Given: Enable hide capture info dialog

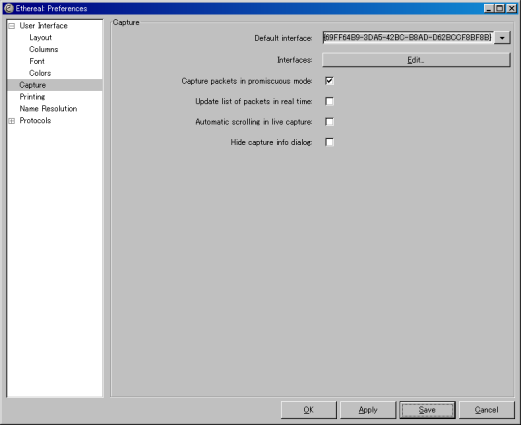Looking at the screenshot, I should click(x=329, y=142).
